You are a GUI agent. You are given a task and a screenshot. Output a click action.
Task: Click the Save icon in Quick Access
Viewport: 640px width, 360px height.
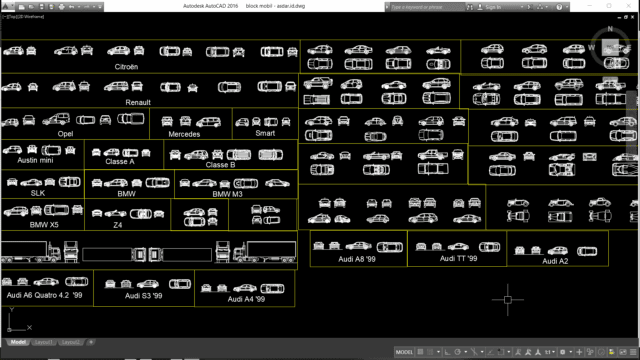tap(42, 7)
